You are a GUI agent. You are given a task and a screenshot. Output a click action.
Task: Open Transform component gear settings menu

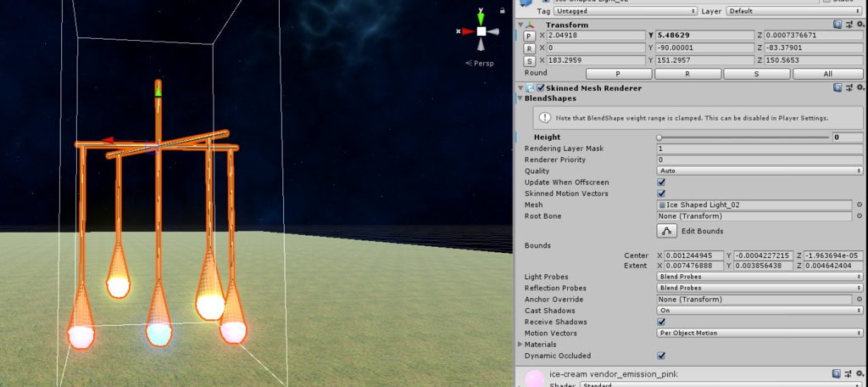860,25
